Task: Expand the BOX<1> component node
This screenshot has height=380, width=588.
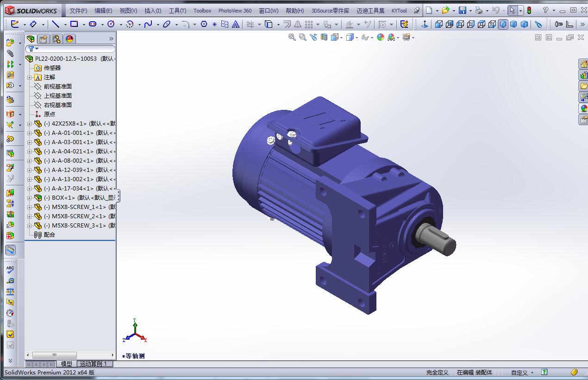Action: pyautogui.click(x=30, y=198)
